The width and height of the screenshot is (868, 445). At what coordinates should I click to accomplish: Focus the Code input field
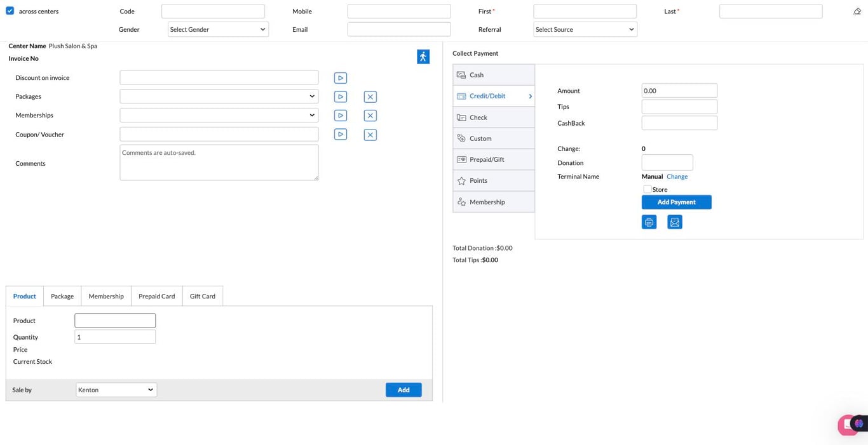point(213,11)
